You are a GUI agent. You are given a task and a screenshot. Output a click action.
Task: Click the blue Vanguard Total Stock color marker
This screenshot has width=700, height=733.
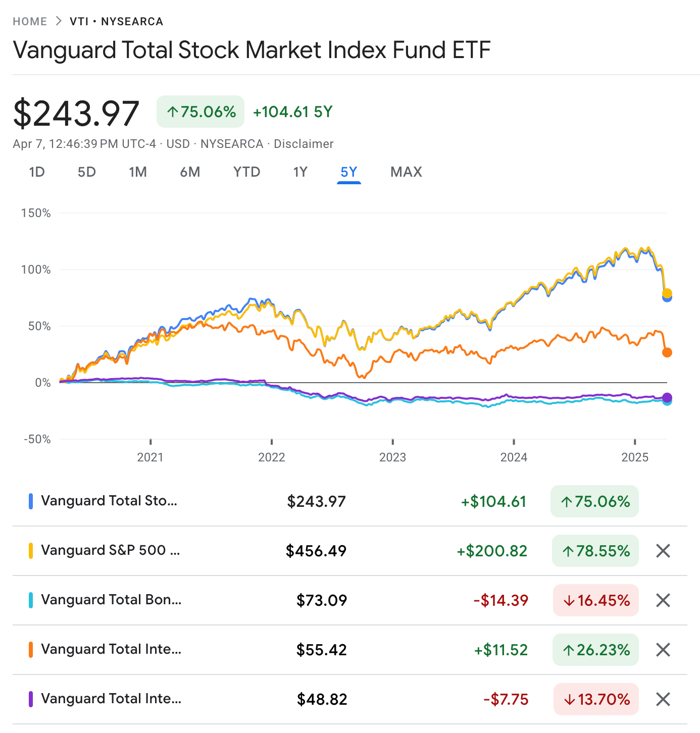(x=31, y=501)
